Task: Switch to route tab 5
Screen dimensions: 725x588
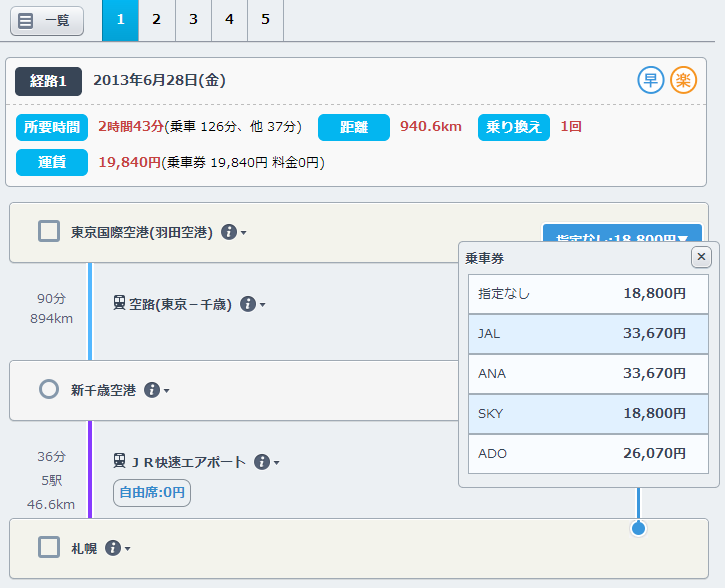Action: click(265, 20)
